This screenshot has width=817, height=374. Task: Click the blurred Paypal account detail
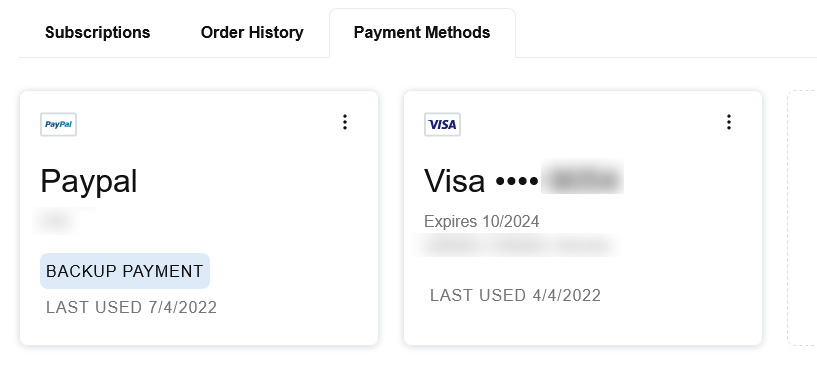click(63, 221)
